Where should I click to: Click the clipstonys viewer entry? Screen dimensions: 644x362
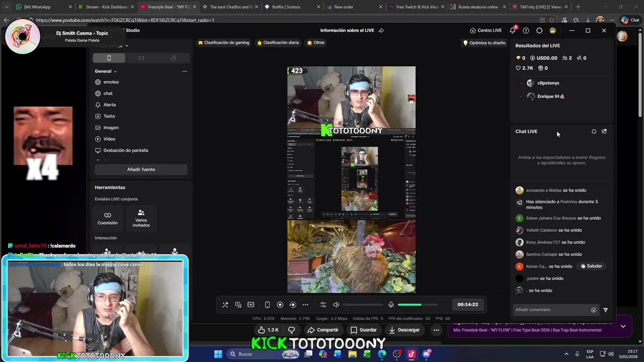click(x=543, y=83)
